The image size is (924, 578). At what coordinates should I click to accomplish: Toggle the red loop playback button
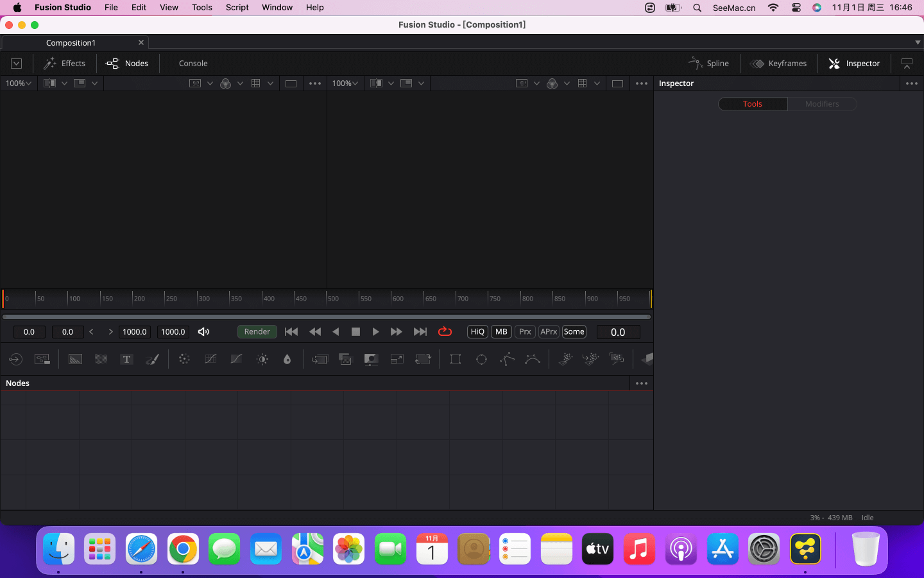coord(445,332)
